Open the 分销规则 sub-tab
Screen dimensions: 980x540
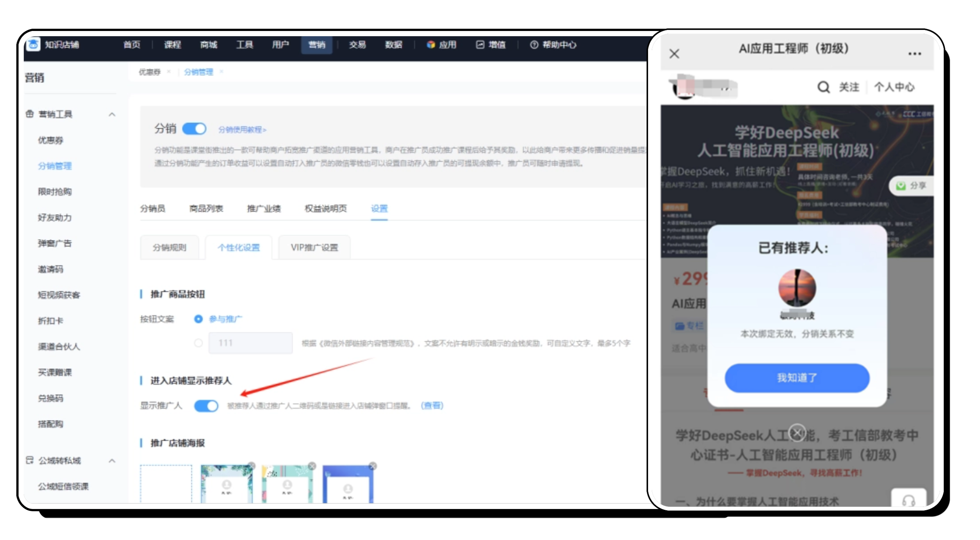point(169,247)
